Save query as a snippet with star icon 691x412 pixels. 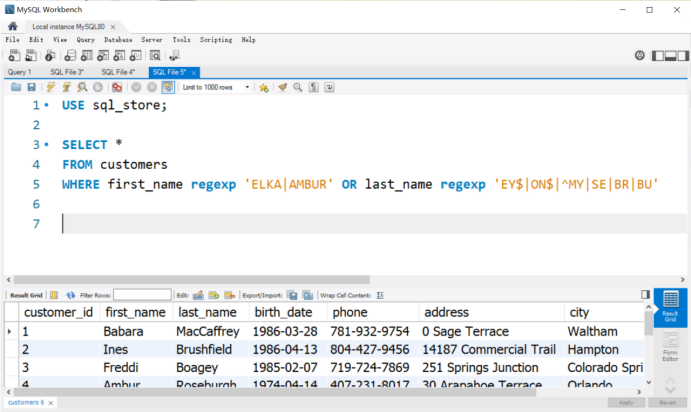264,87
